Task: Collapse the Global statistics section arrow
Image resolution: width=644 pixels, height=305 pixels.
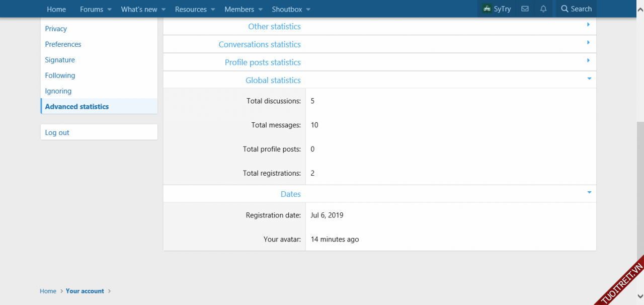Action: pyautogui.click(x=589, y=79)
